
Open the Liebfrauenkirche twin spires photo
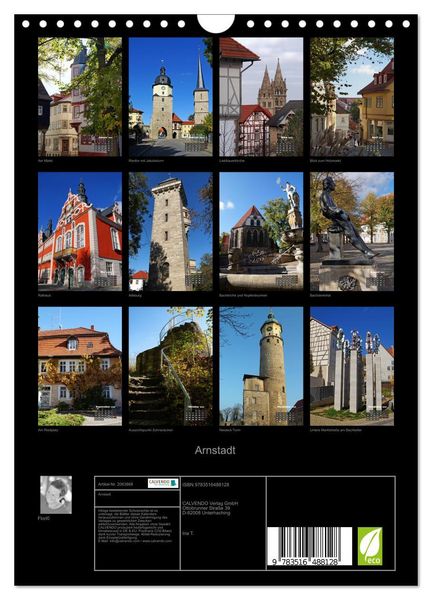click(261, 96)
